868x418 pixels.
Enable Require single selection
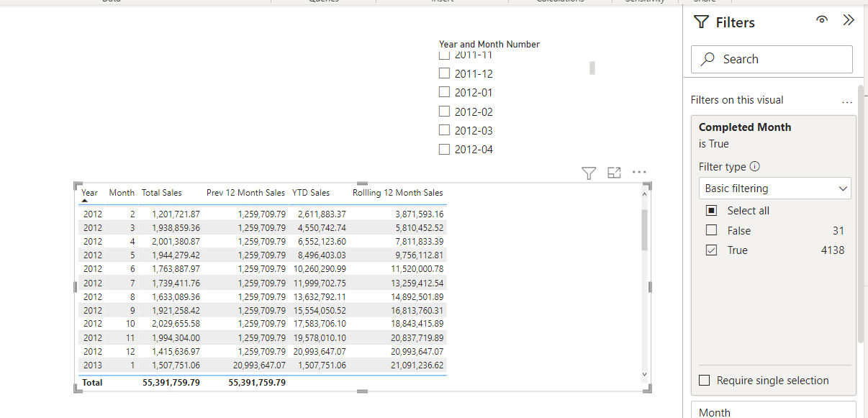(x=705, y=381)
